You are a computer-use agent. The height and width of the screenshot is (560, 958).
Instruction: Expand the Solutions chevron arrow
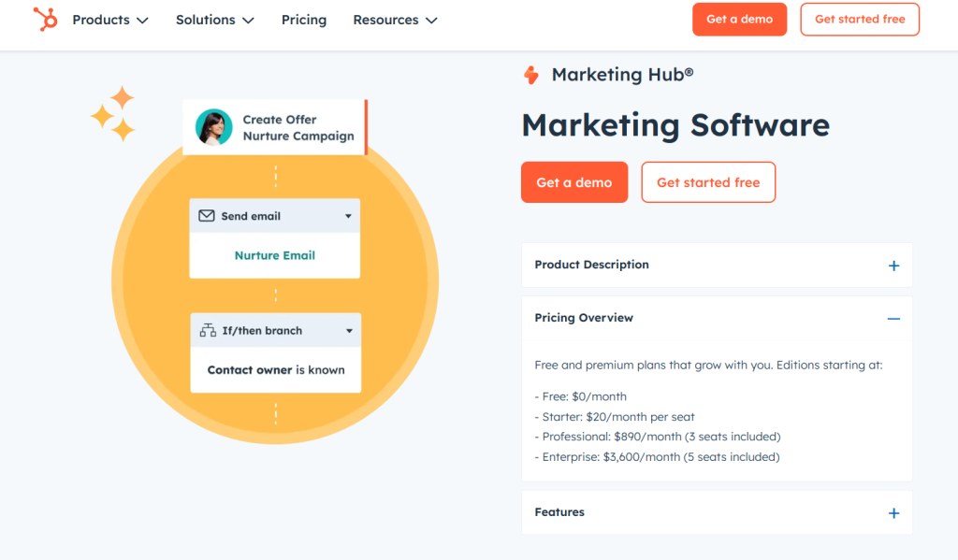click(x=248, y=21)
